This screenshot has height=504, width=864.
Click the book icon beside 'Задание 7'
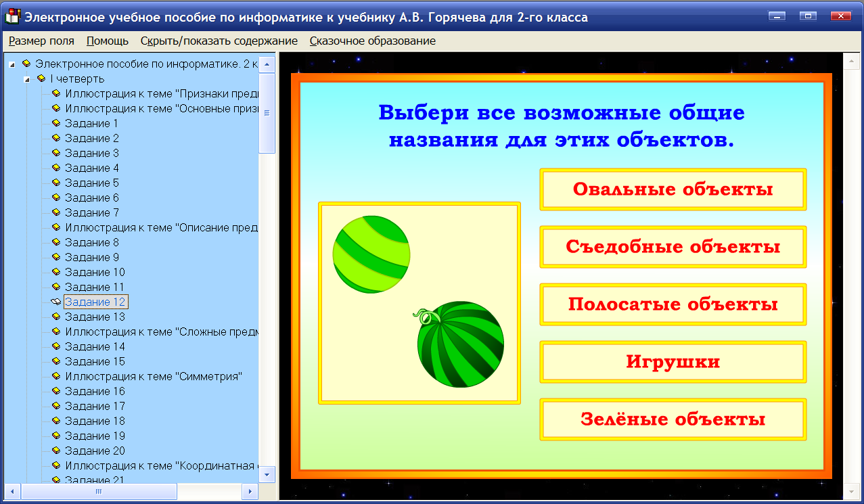tap(55, 212)
